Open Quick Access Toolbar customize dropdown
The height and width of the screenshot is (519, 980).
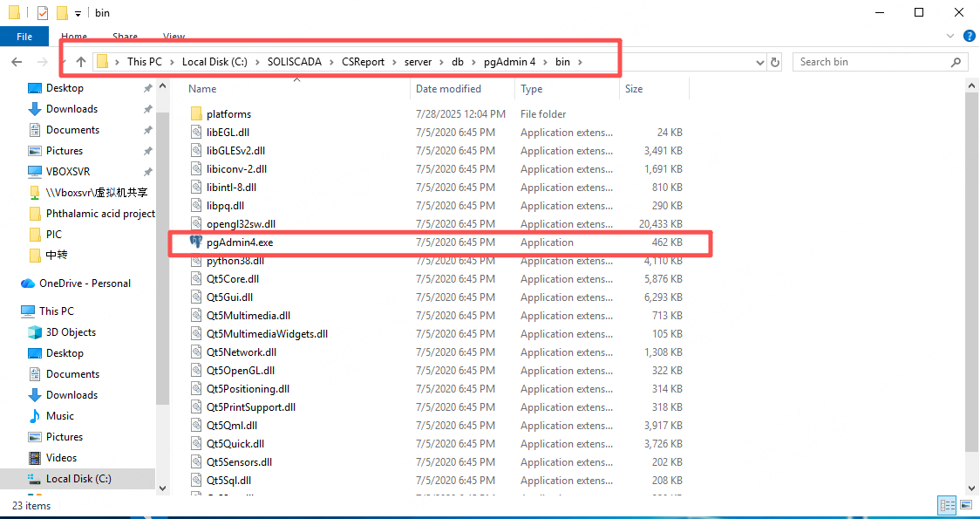tap(78, 13)
